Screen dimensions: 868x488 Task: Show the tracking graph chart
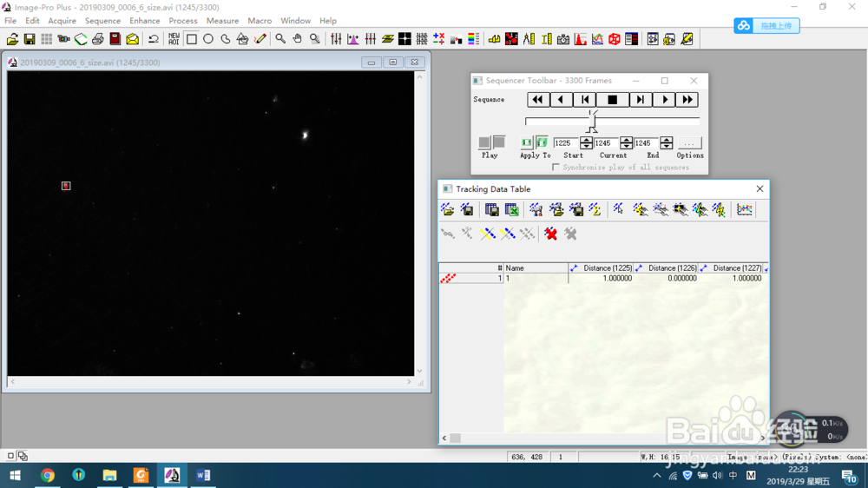click(745, 209)
